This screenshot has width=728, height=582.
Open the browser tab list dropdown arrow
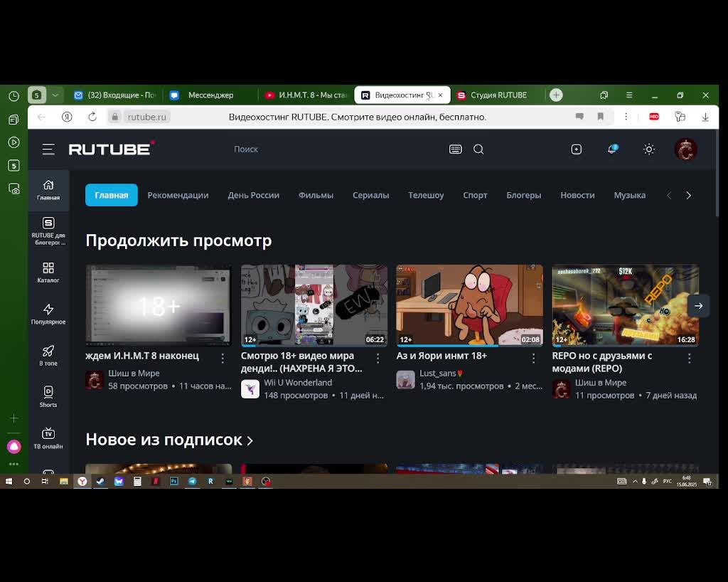tap(55, 95)
